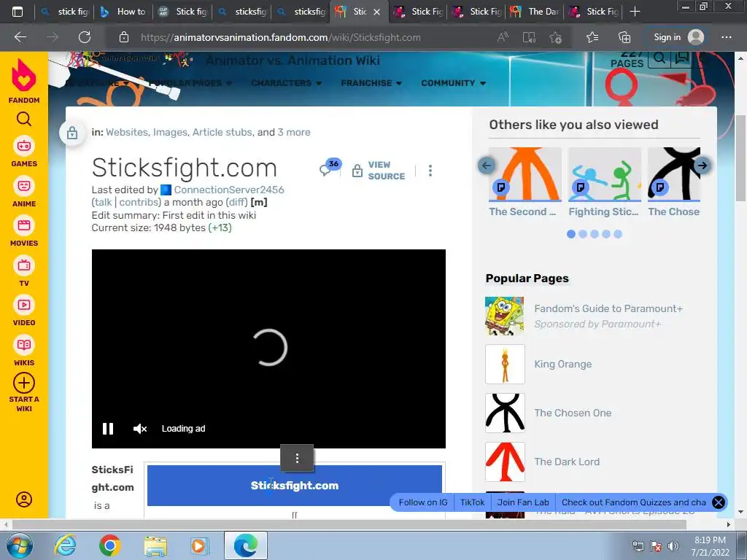Open the 'Fighting Stic...' carousel thumbnail
The height and width of the screenshot is (560, 747).
point(605,174)
